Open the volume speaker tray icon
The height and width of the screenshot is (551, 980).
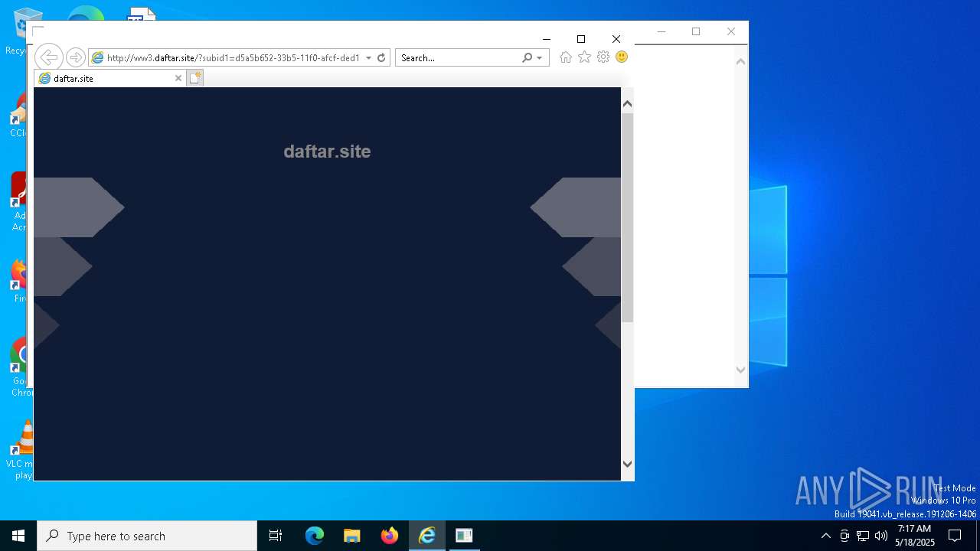tap(881, 536)
